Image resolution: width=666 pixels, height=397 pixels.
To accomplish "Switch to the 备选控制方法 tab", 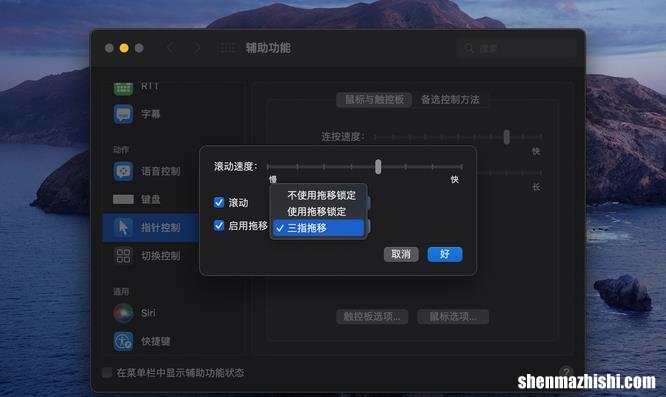I will coord(450,100).
